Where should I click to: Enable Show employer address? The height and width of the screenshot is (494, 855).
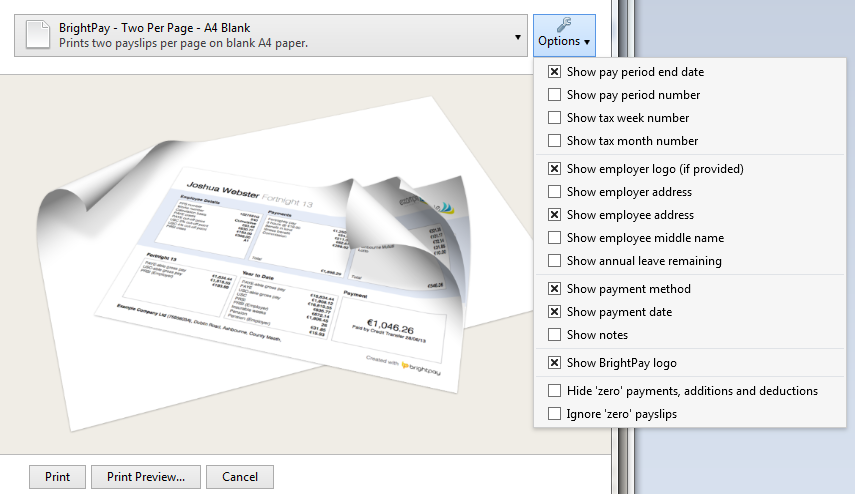[x=554, y=192]
